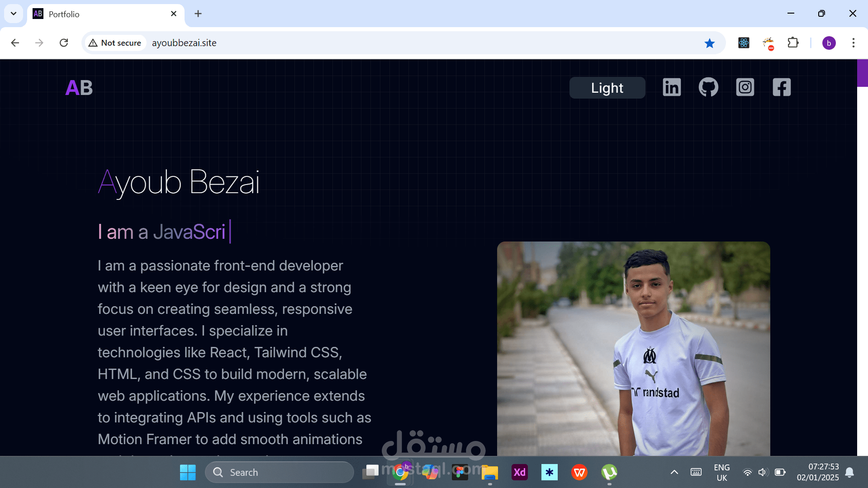Switch to Chrome on the taskbar
The image size is (868, 488).
click(x=400, y=472)
